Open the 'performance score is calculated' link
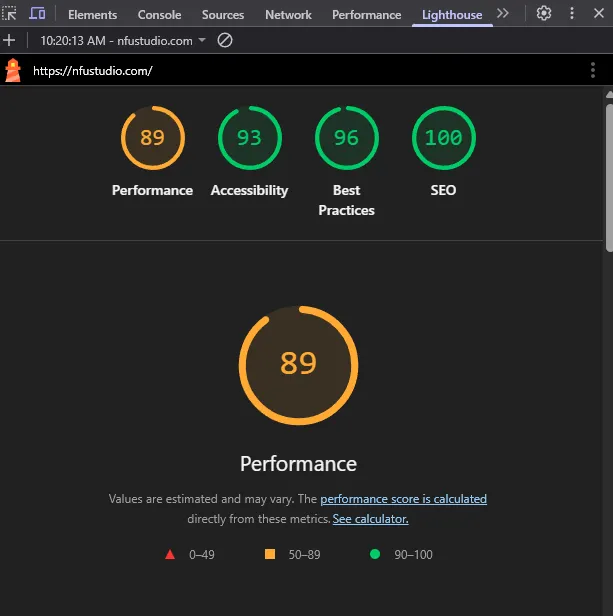Viewport: 613px width, 616px height. point(403,499)
